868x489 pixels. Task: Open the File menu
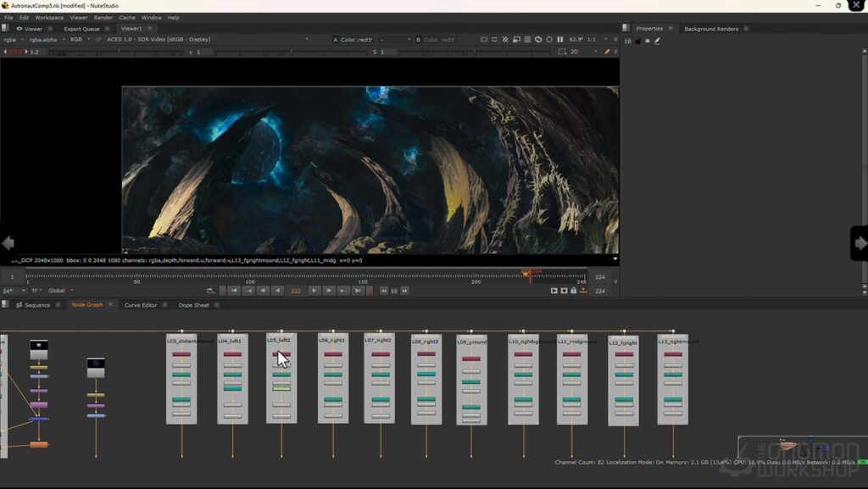[8, 18]
